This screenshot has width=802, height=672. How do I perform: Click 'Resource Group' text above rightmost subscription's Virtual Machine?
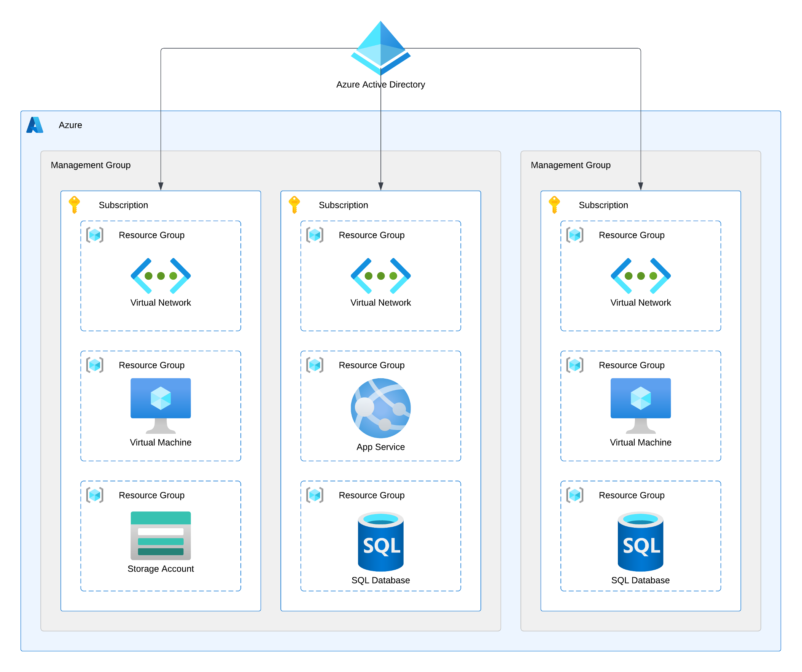click(632, 365)
